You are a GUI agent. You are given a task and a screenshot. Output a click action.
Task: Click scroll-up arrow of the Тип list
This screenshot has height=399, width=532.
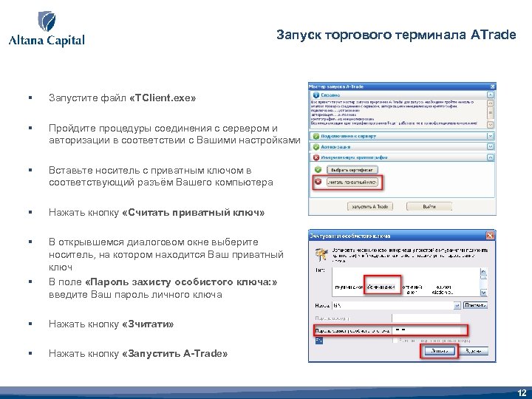tap(483, 272)
